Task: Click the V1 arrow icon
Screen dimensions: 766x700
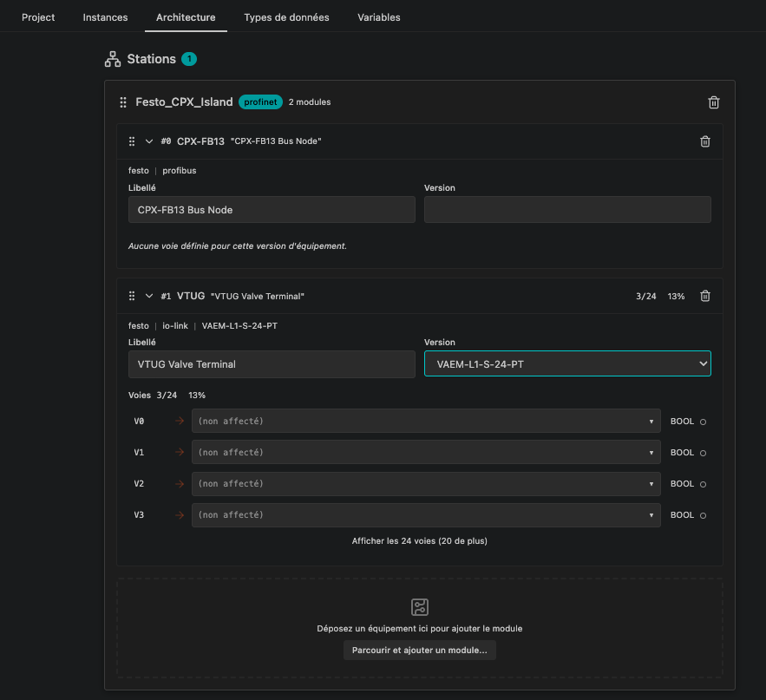Action: coord(180,452)
